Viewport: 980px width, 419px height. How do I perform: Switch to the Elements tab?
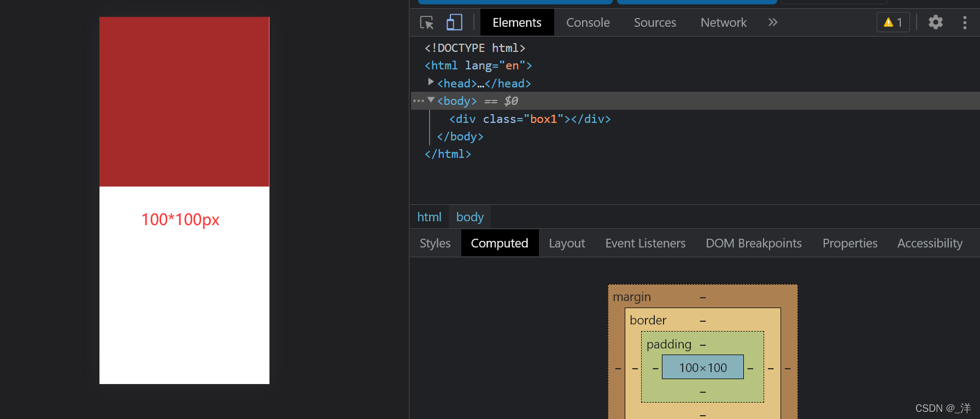pyautogui.click(x=517, y=22)
